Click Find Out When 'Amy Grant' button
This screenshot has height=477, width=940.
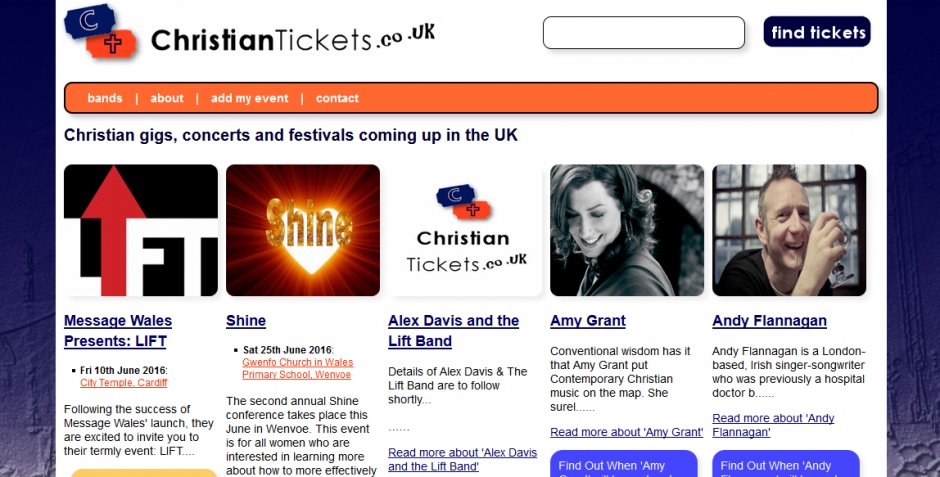click(623, 464)
